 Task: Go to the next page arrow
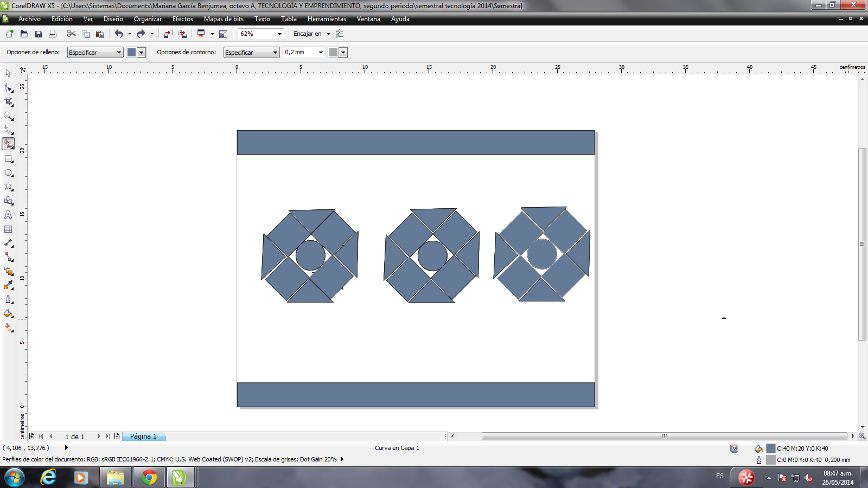(x=99, y=436)
